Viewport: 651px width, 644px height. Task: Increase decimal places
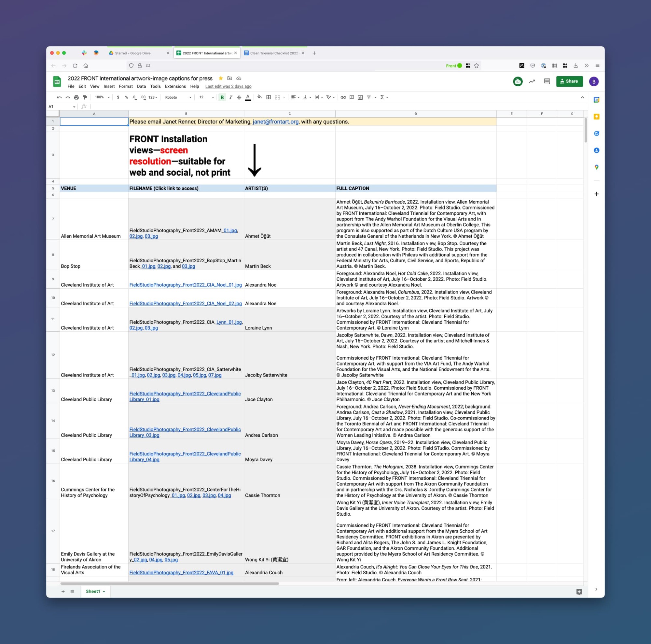[143, 97]
